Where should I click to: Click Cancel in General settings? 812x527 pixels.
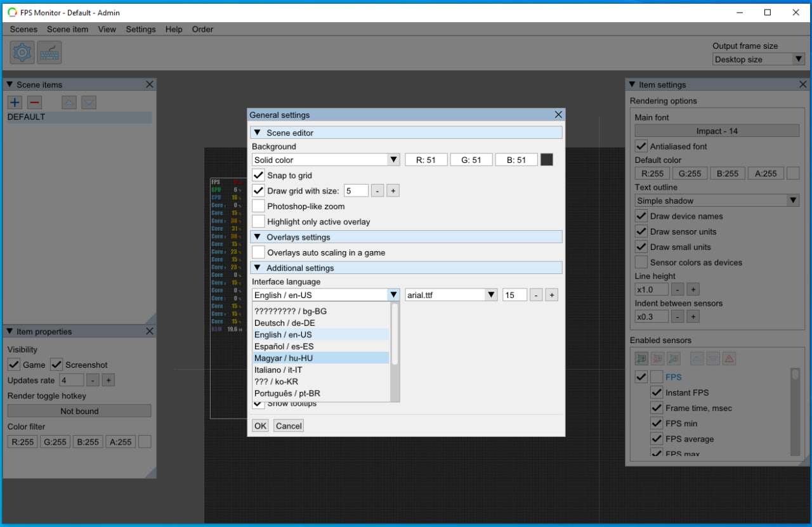[x=289, y=426]
